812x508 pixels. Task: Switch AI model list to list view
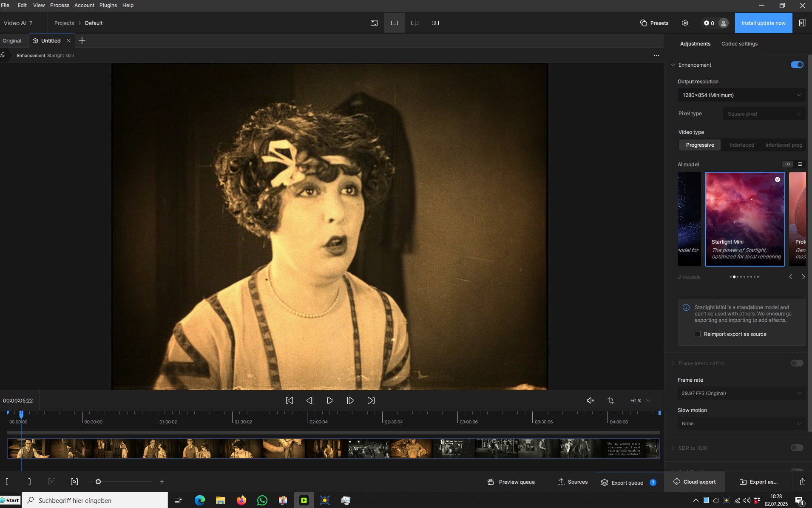(x=800, y=164)
